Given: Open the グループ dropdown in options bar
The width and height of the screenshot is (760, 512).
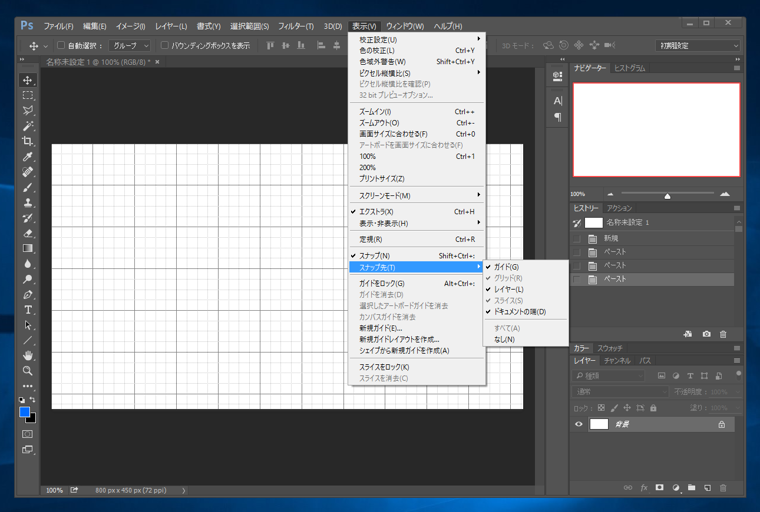Looking at the screenshot, I should pos(130,46).
